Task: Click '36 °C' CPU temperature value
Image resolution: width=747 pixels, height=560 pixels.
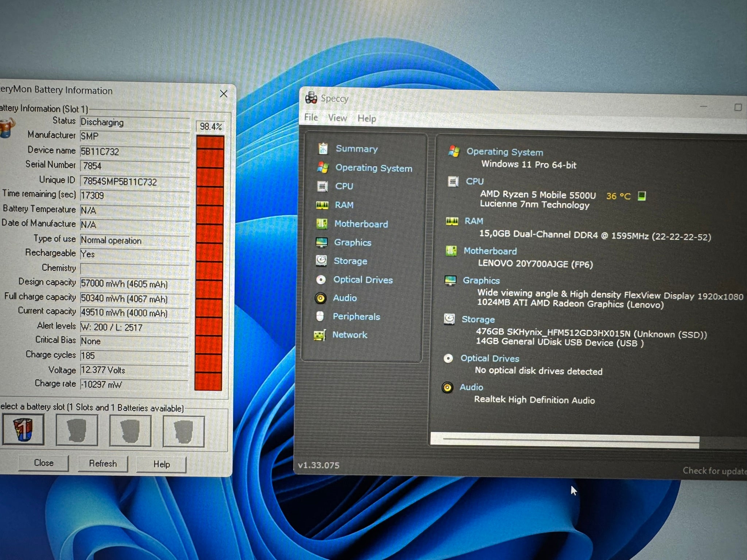Action: [x=618, y=196]
